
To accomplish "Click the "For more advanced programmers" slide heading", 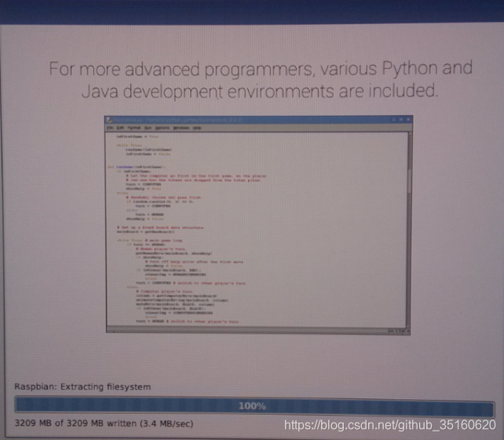I will [x=261, y=79].
